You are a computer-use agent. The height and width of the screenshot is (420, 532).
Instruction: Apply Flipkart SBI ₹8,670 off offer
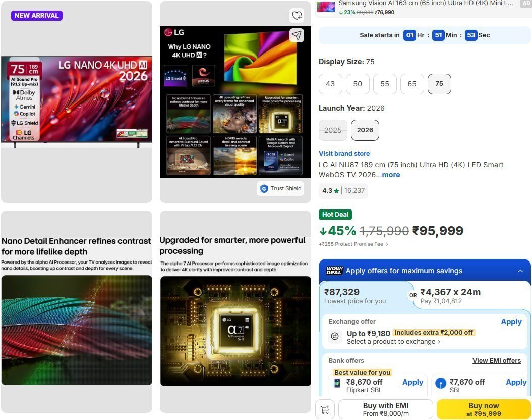tap(412, 382)
